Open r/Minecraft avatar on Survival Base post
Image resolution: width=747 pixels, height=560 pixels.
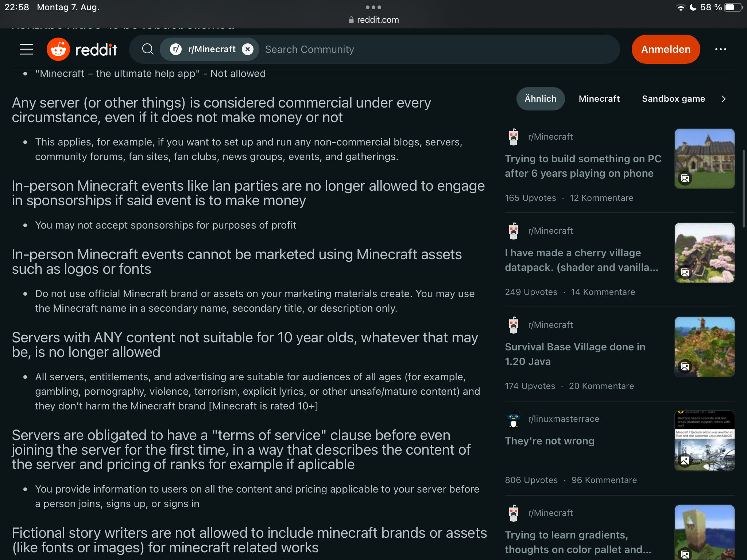[x=514, y=325]
